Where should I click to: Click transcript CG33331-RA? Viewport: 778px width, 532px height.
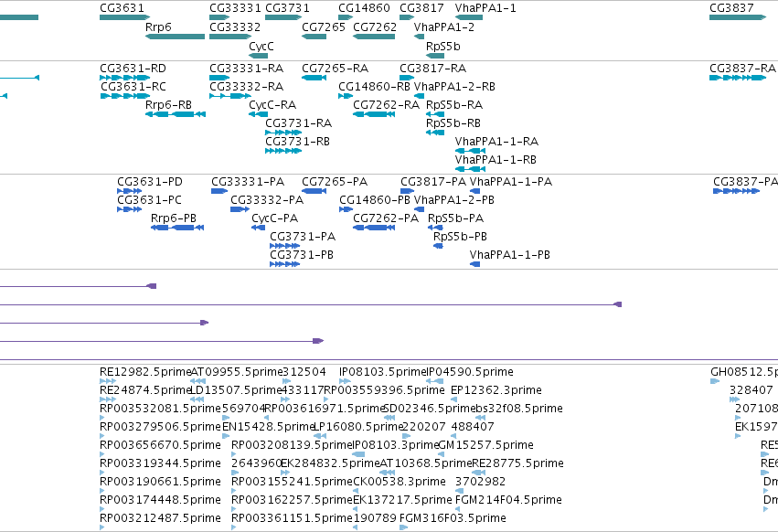point(247,68)
